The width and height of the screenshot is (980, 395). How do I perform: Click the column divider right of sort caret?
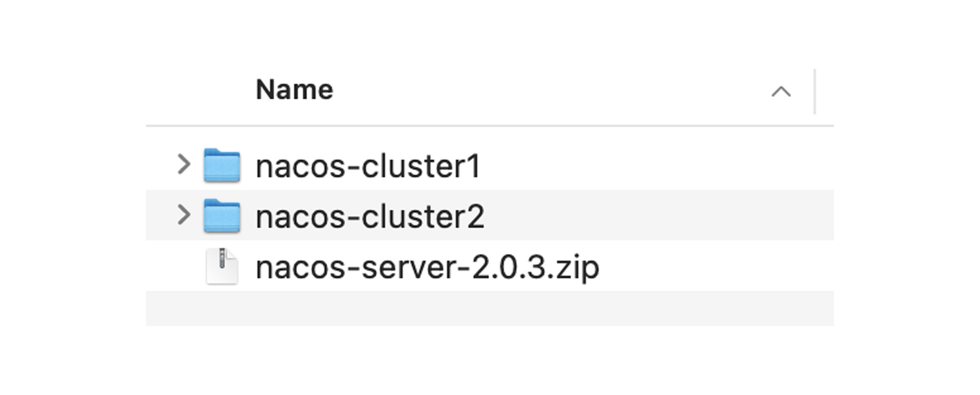click(x=815, y=92)
